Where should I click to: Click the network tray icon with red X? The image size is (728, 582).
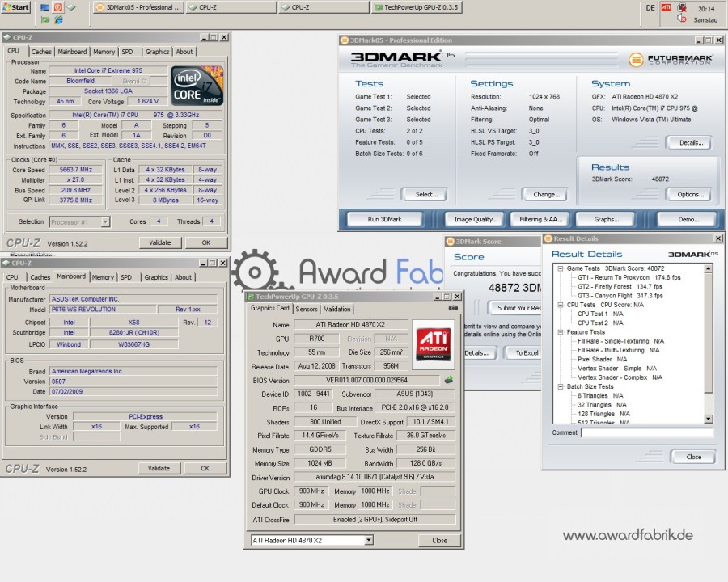tap(682, 7)
